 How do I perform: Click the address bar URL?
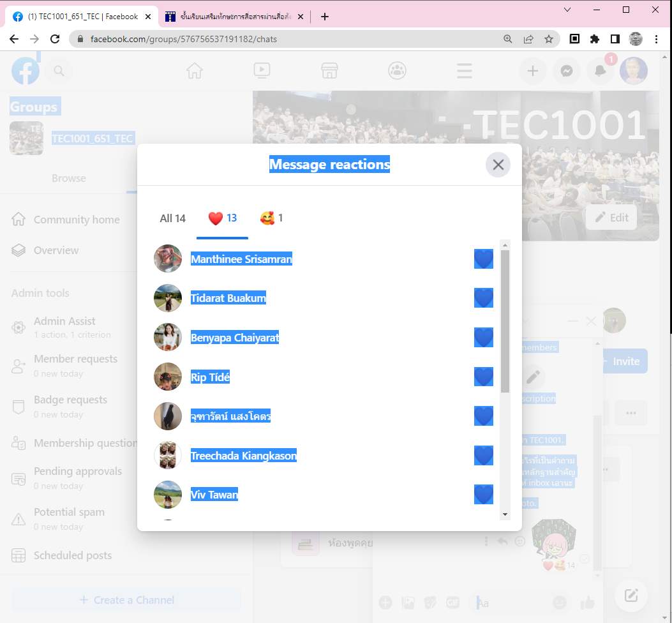tap(183, 39)
